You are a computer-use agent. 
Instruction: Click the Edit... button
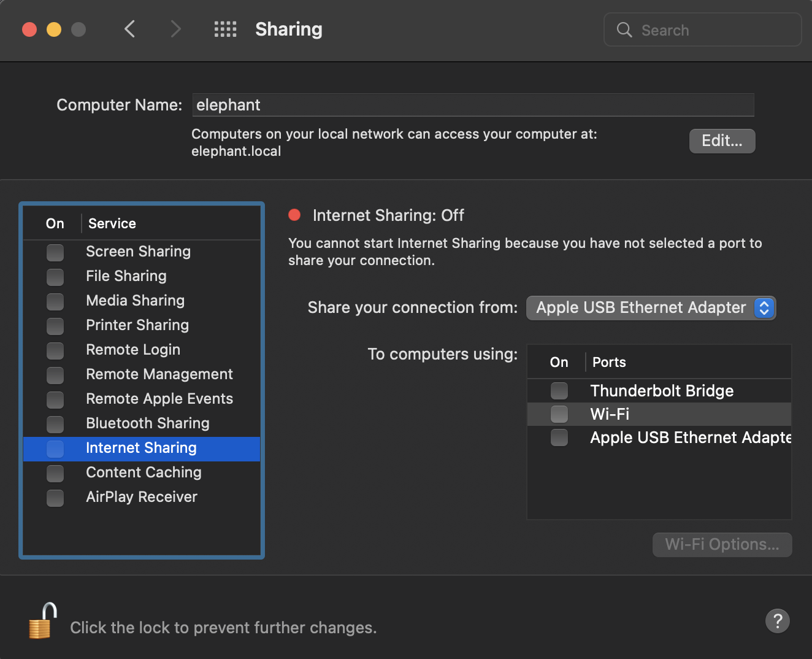(x=722, y=141)
